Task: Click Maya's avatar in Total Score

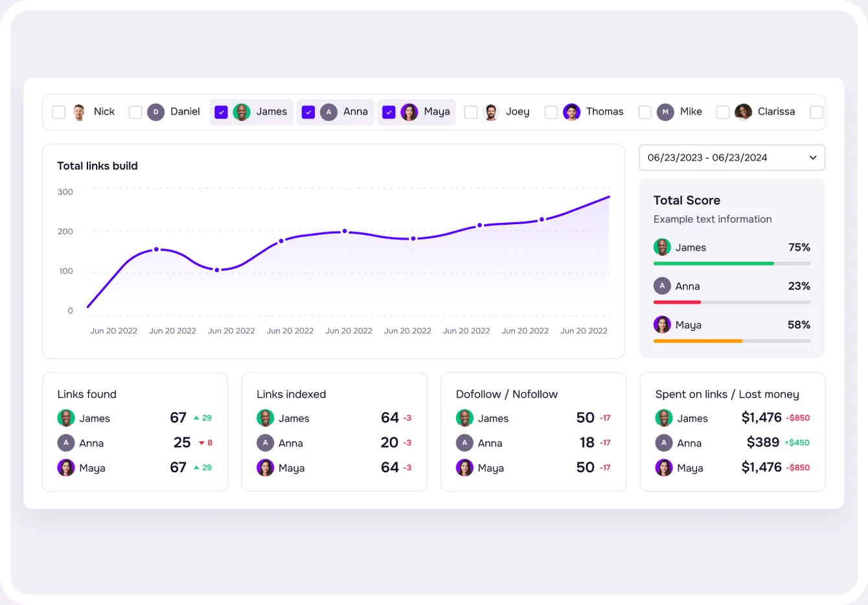Action: click(x=662, y=325)
